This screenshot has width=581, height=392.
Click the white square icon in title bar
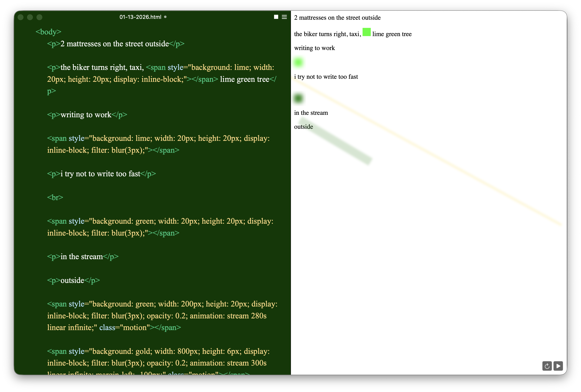[x=276, y=17]
